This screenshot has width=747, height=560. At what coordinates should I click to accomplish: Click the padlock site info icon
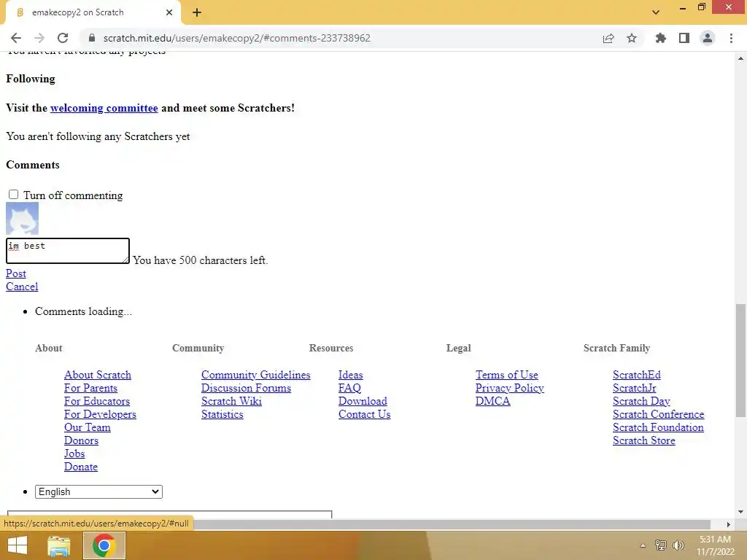(x=92, y=38)
